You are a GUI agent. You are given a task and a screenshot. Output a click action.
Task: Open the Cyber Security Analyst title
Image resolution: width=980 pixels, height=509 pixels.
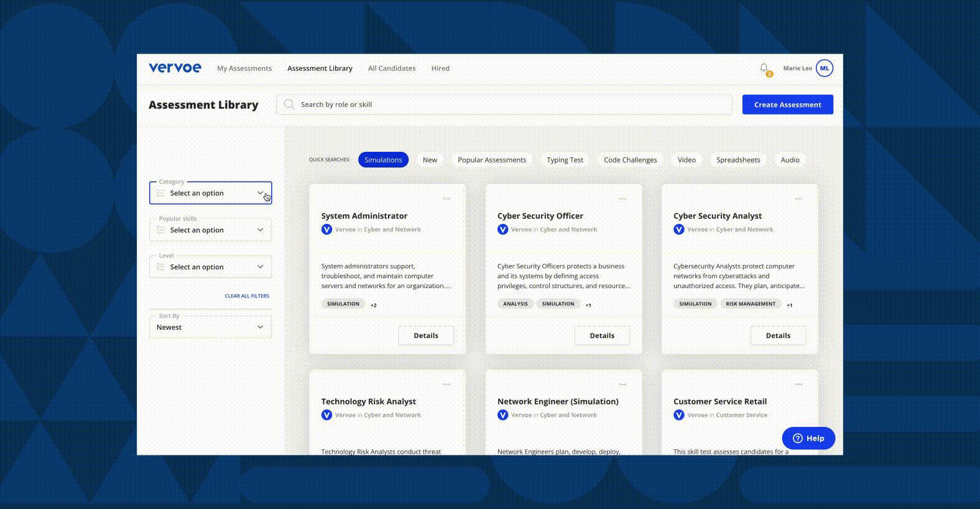tap(718, 216)
